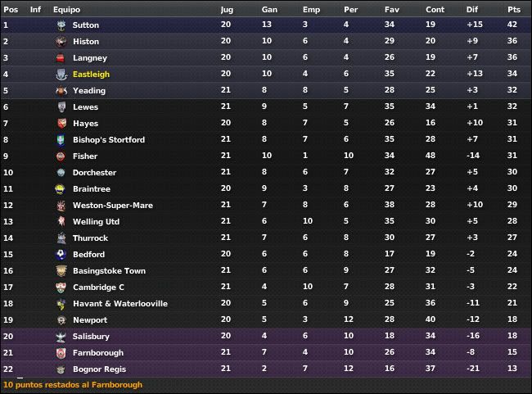Click the Bishop's Stortford crest icon
Image resolution: width=532 pixels, height=394 pixels.
[61, 140]
